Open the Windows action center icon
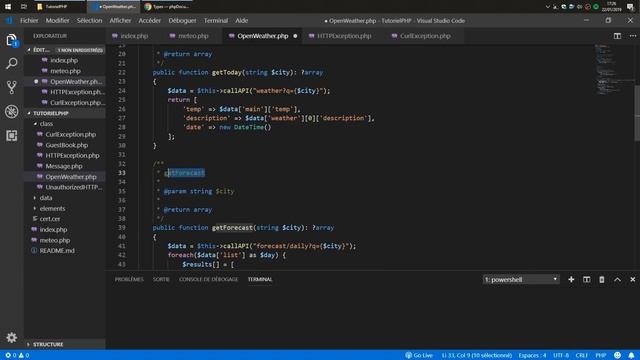The width and height of the screenshot is (640, 360). 631,7
